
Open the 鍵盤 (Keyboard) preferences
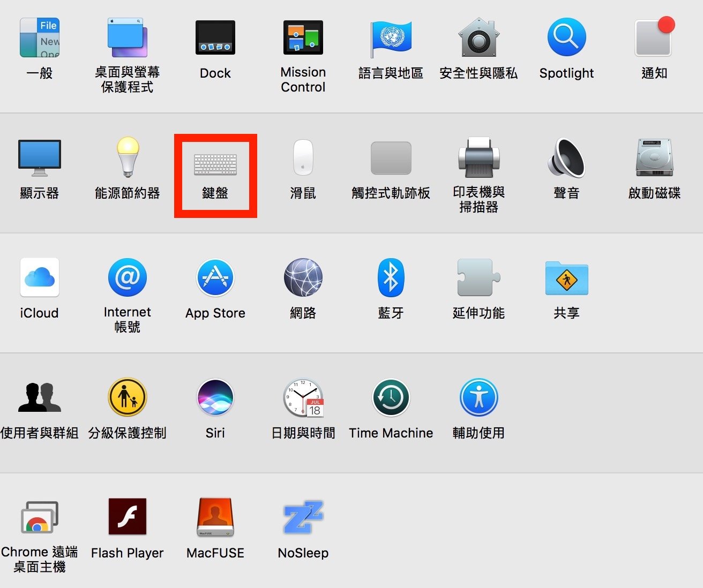(x=215, y=166)
